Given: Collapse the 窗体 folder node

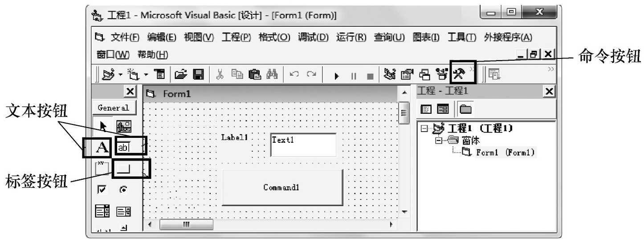Looking at the screenshot, I should point(438,141).
